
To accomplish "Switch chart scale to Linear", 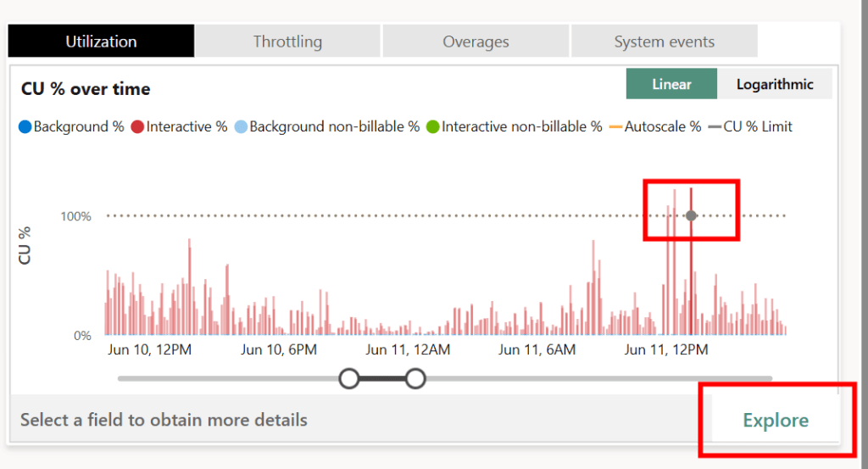I will (x=671, y=84).
